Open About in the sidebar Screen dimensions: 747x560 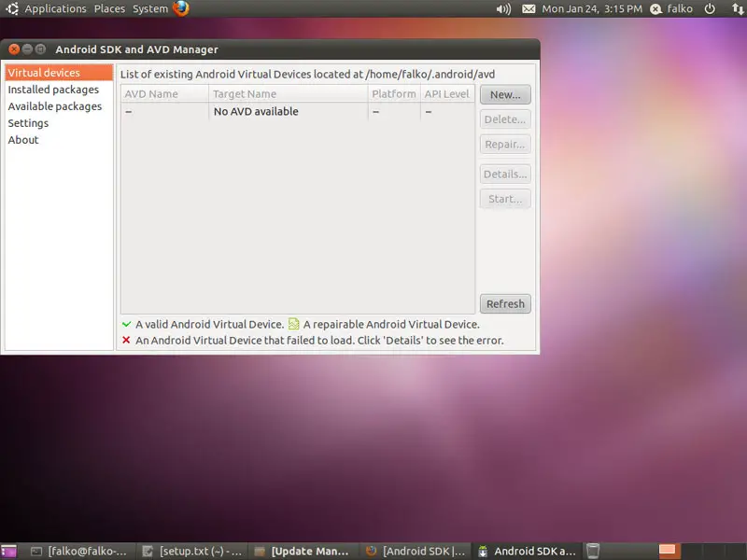[59, 139]
